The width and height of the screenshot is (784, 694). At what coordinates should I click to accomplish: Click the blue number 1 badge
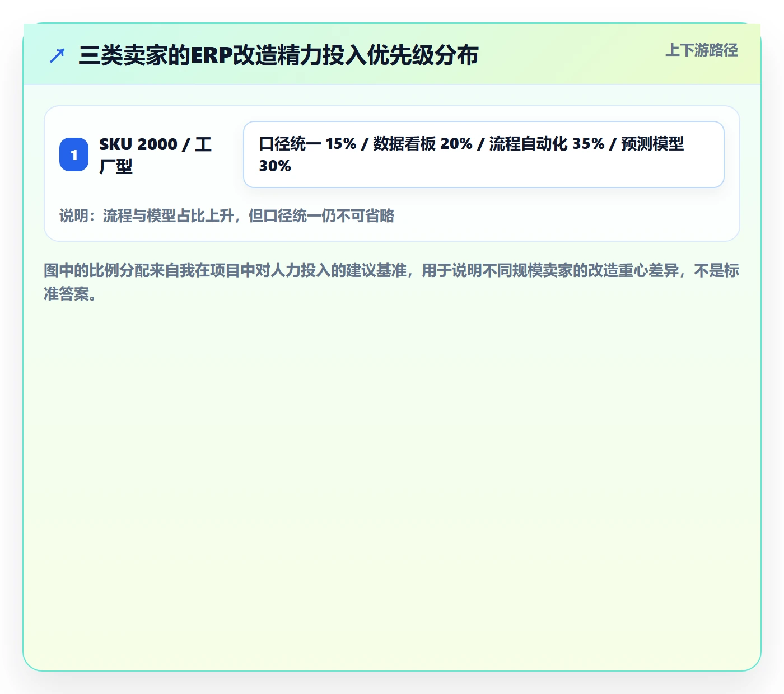tap(74, 154)
